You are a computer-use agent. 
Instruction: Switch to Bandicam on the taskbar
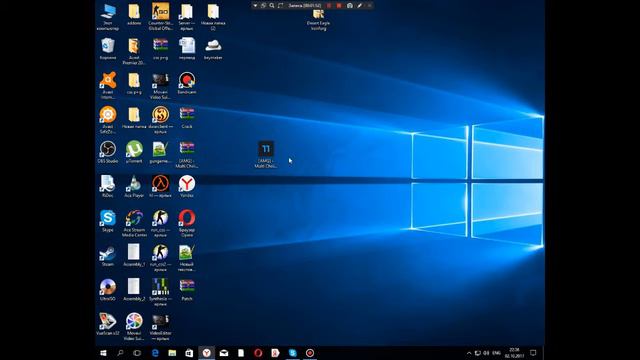[310, 353]
